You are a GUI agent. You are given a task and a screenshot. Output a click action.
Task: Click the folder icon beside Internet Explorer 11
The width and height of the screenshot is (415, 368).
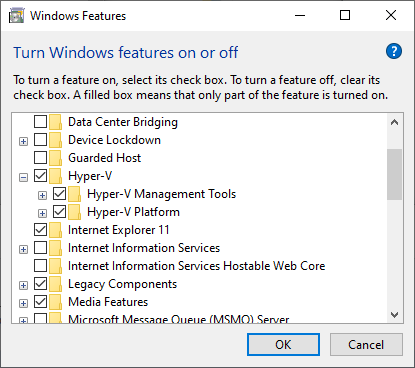55,230
